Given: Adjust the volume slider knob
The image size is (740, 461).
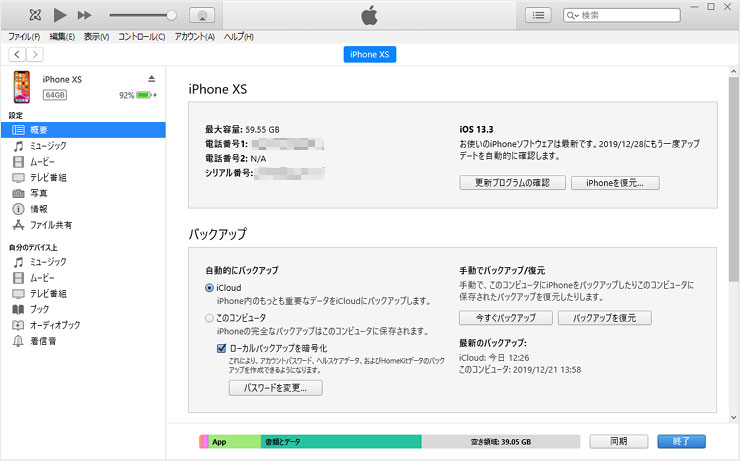Looking at the screenshot, I should [x=171, y=15].
